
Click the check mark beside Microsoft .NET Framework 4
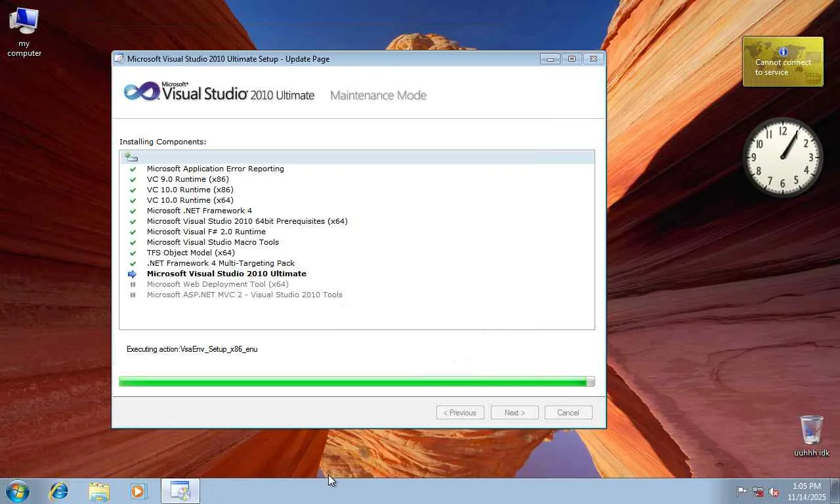point(133,211)
